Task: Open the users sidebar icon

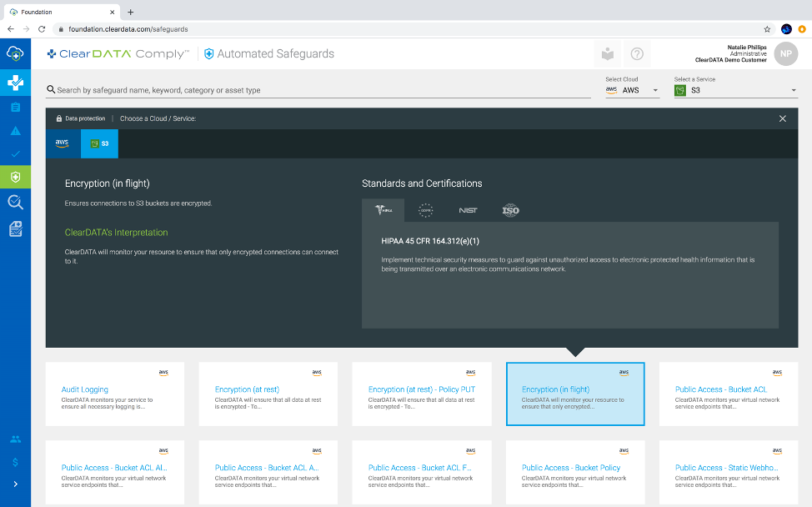Action: (x=16, y=439)
